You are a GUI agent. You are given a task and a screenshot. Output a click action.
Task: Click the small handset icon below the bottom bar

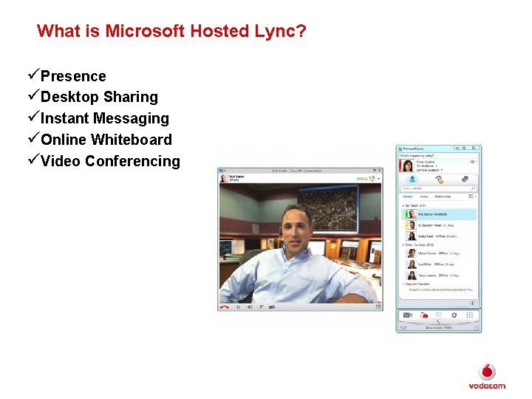click(438, 321)
